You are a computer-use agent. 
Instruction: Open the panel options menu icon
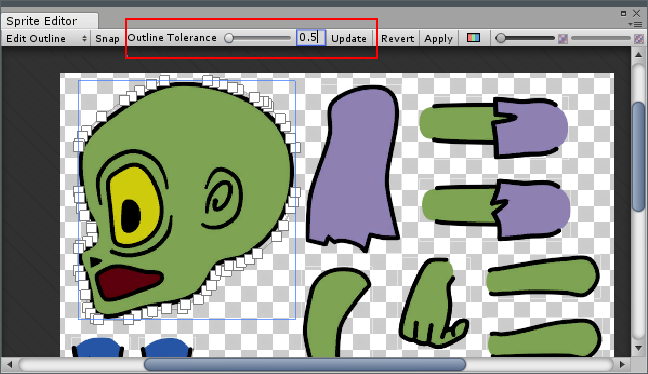pyautogui.click(x=636, y=24)
